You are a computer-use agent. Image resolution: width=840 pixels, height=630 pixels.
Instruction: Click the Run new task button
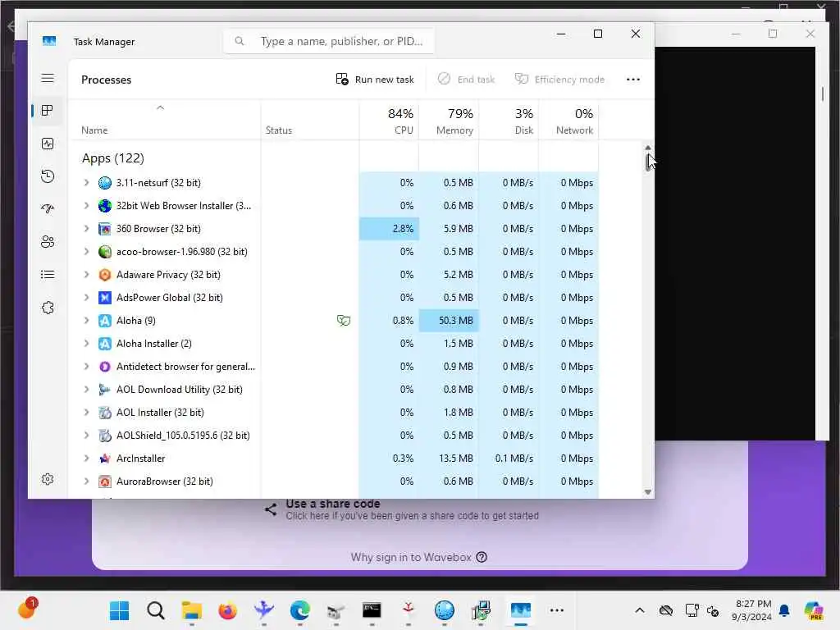coord(375,80)
